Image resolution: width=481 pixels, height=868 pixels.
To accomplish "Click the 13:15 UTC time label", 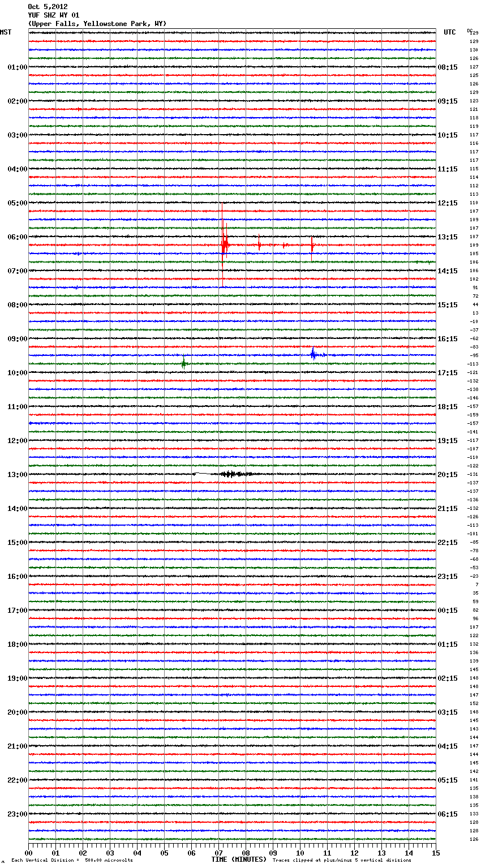I will (448, 237).
